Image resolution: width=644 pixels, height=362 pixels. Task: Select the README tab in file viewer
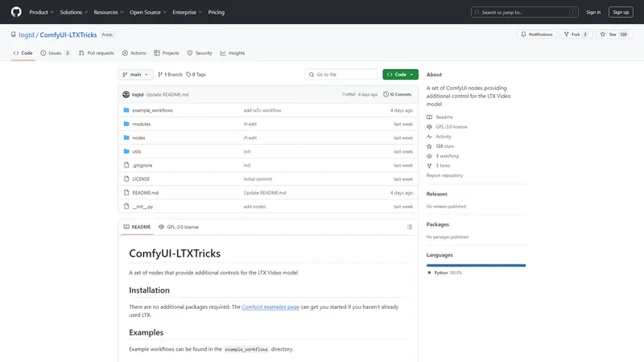pos(137,227)
